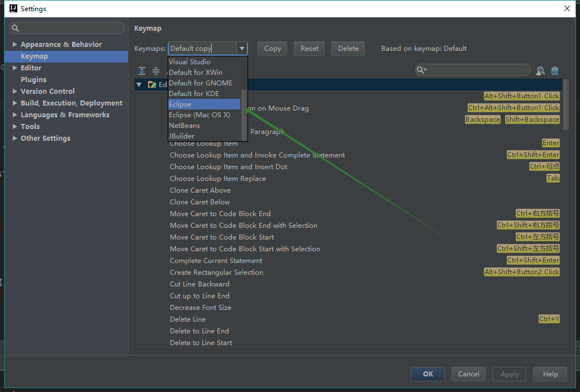Open Plugins settings page

click(34, 79)
